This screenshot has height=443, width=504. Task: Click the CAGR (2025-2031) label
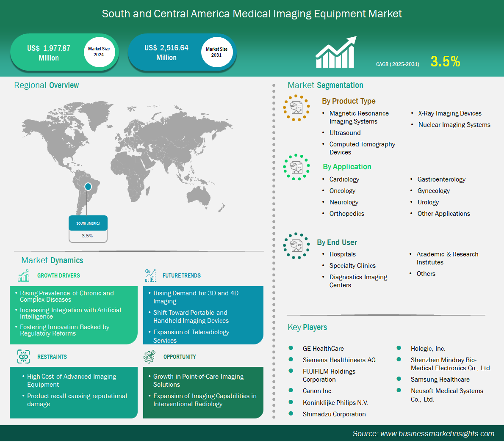398,64
